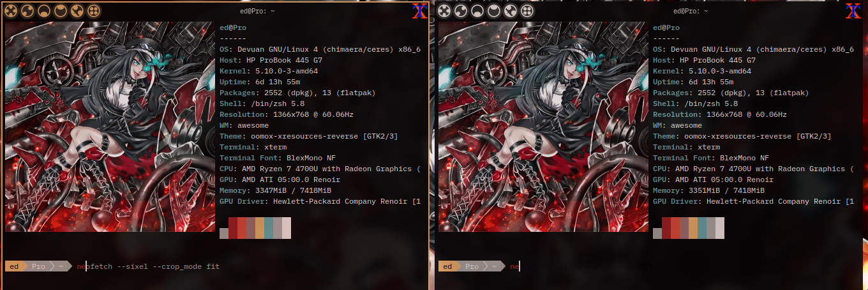Click the anime artwork in right terminal

click(x=544, y=126)
